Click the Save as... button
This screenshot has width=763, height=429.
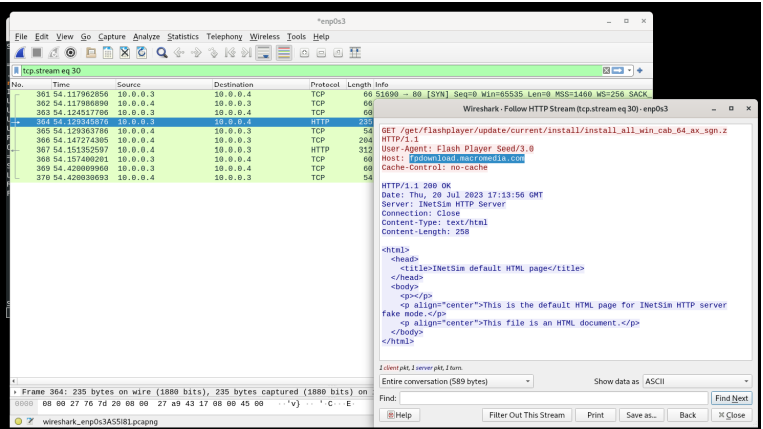click(x=641, y=415)
